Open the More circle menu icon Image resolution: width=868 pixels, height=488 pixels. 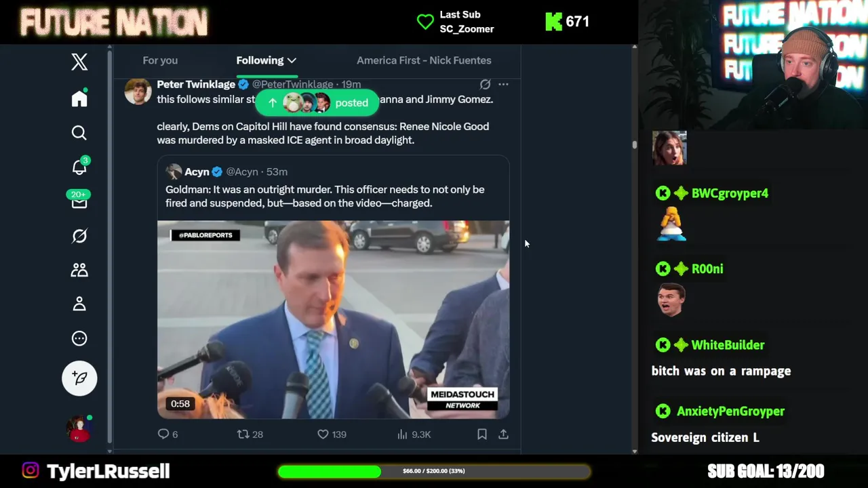[x=79, y=338]
